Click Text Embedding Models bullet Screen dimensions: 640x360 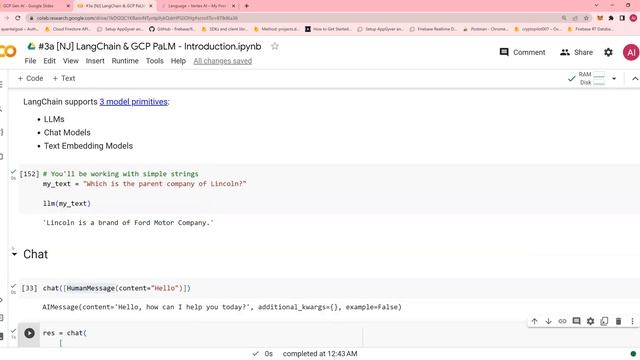88,146
